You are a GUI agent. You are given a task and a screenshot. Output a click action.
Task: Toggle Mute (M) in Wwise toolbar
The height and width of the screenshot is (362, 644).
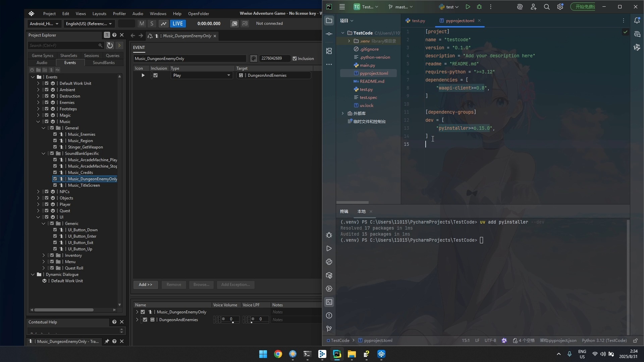pos(142,23)
